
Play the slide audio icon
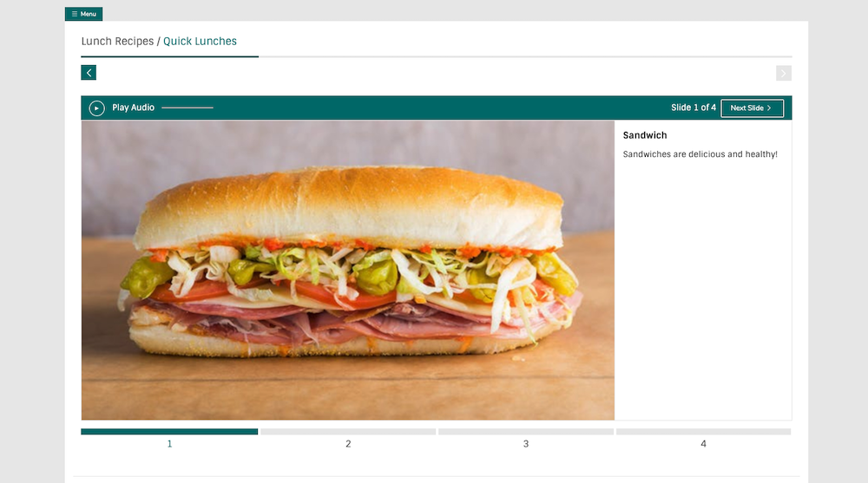(97, 108)
